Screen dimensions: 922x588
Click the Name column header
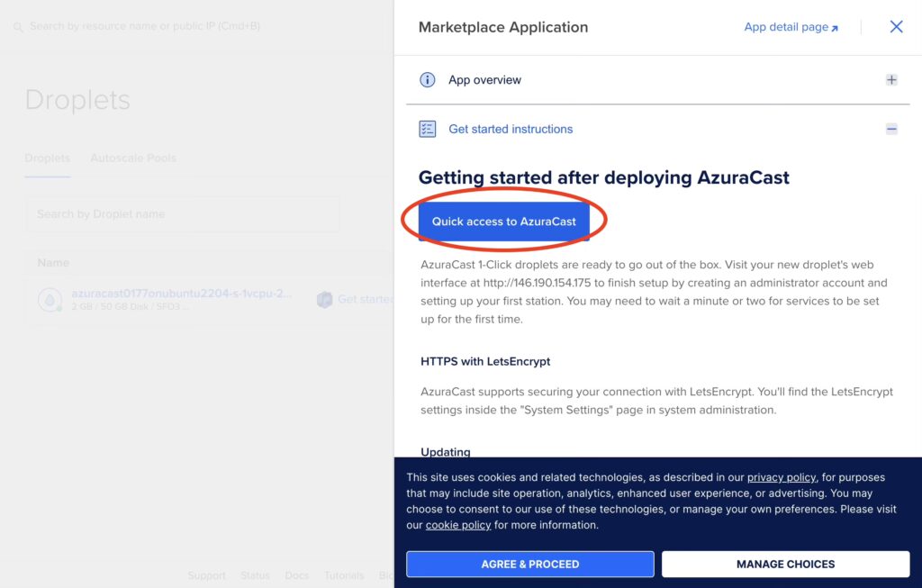point(53,263)
